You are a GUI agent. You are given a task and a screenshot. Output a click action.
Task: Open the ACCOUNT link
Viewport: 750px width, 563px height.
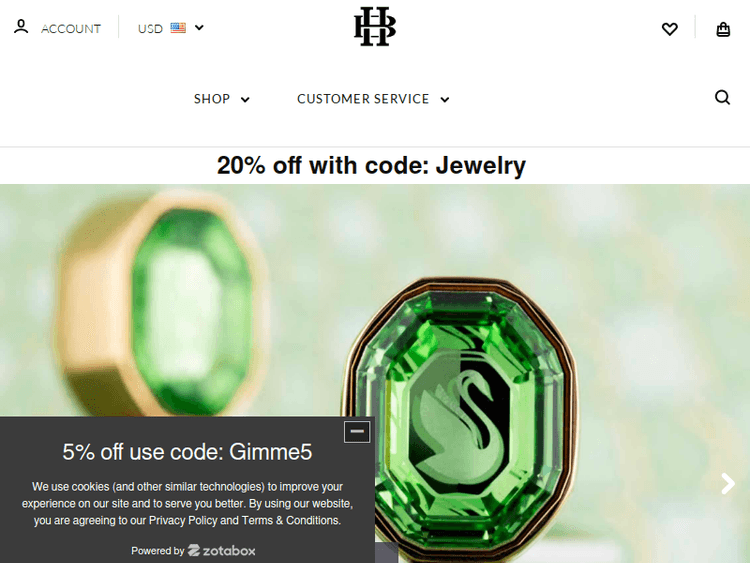71,29
